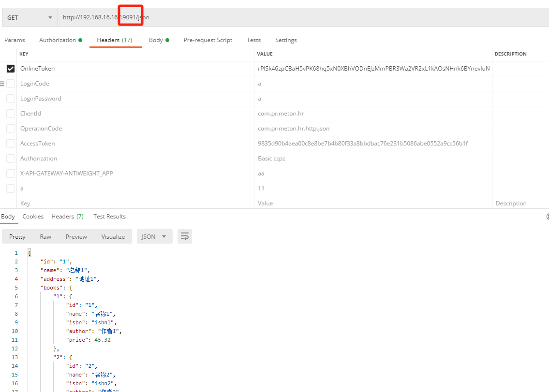Click the wrap lines icon in response toolbar
The width and height of the screenshot is (549, 392).
pos(184,236)
